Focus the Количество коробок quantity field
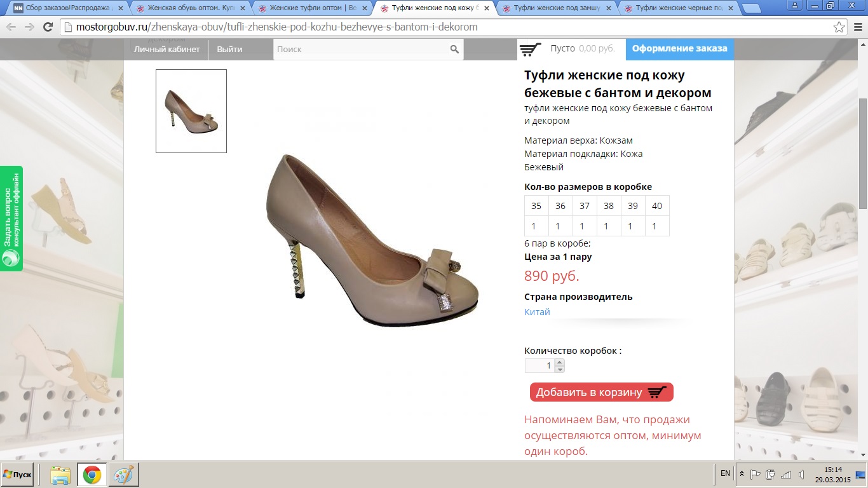The width and height of the screenshot is (868, 488). coord(539,365)
